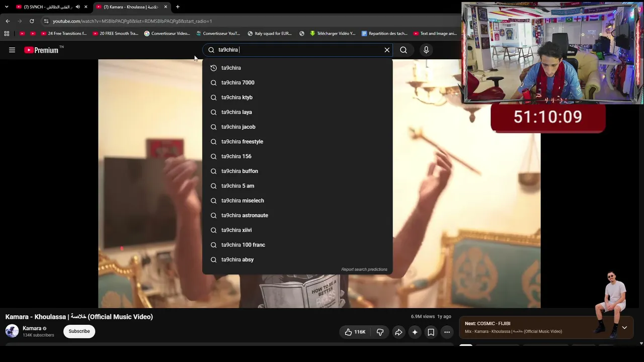Click the Next: COSMIC - FIJIBI mix title
This screenshot has width=644, height=362.
pos(488,323)
